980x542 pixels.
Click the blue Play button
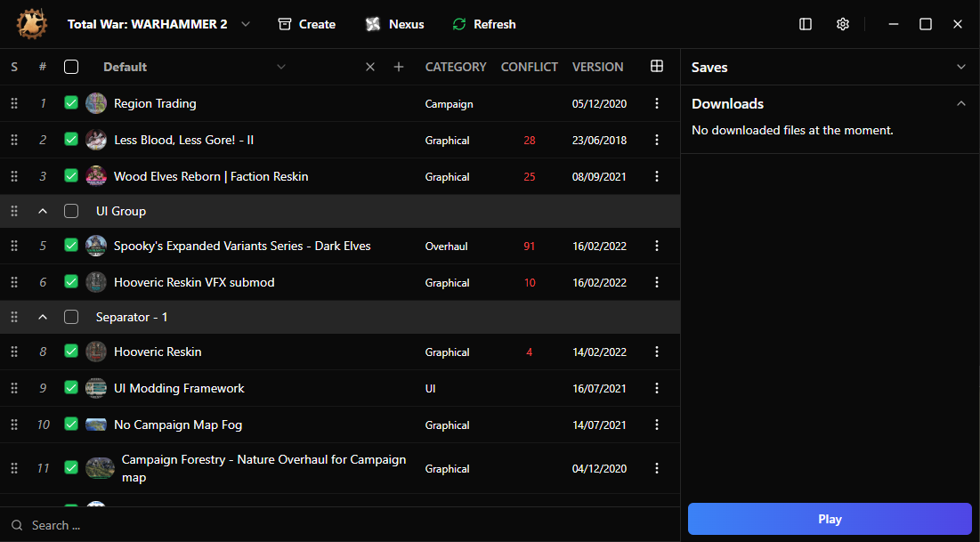(x=830, y=519)
